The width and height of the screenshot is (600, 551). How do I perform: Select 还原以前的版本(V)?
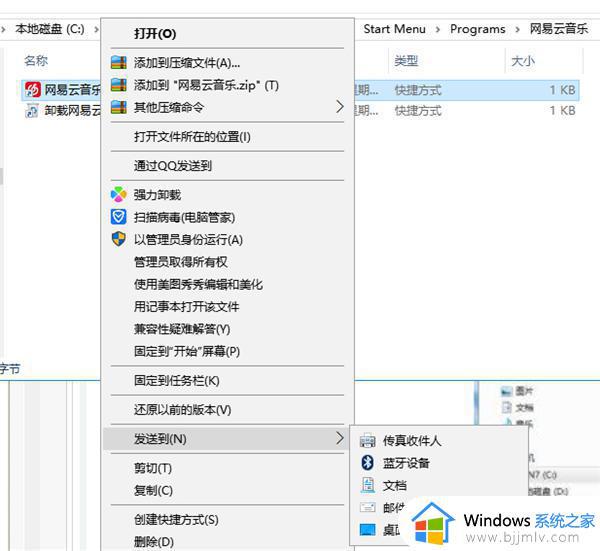(x=183, y=410)
